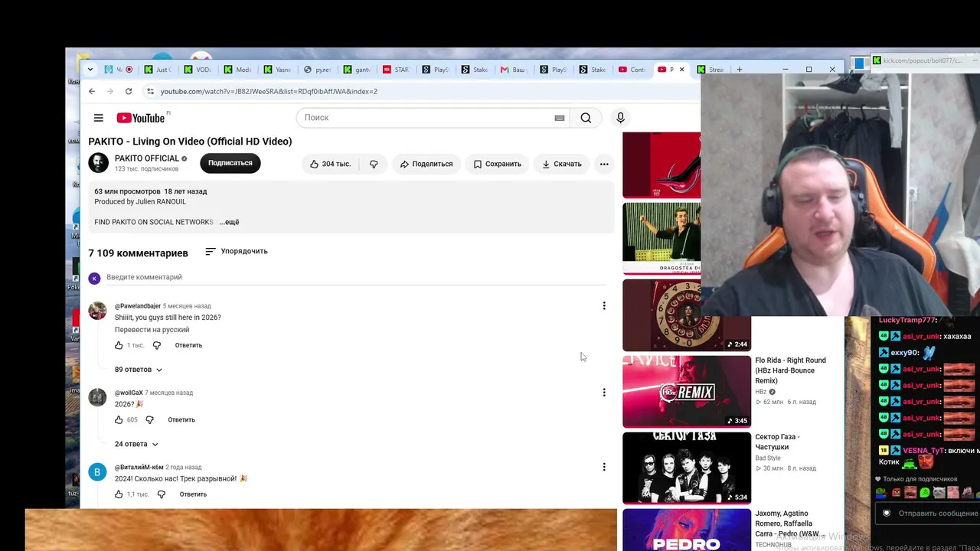Like the @Pawelandbajer comment
This screenshot has height=551, width=980.
119,345
